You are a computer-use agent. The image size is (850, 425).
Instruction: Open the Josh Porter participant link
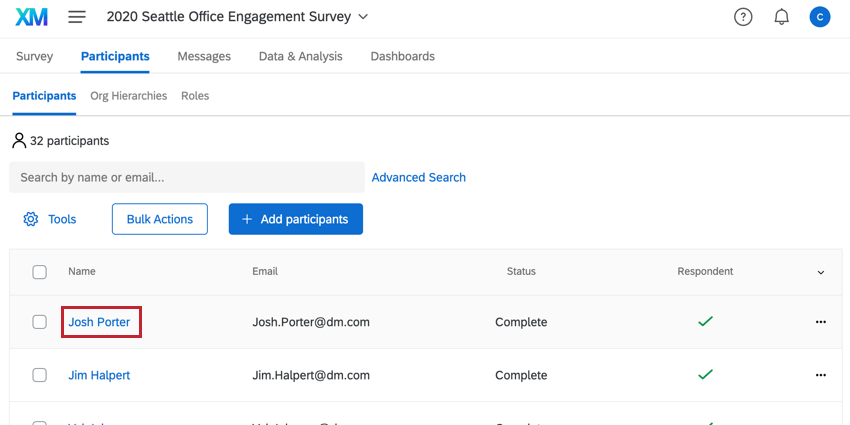[x=100, y=322]
